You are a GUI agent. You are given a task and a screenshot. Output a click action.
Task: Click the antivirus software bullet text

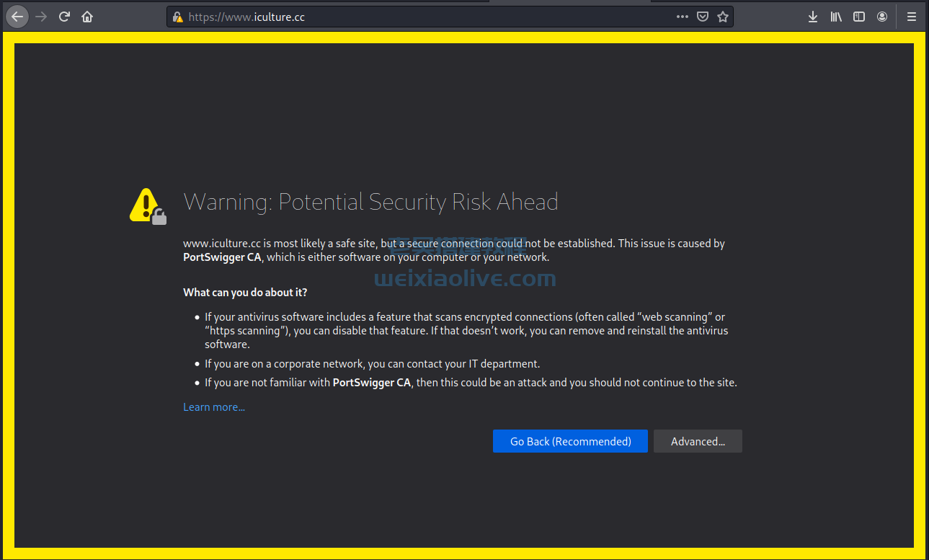[x=466, y=331]
